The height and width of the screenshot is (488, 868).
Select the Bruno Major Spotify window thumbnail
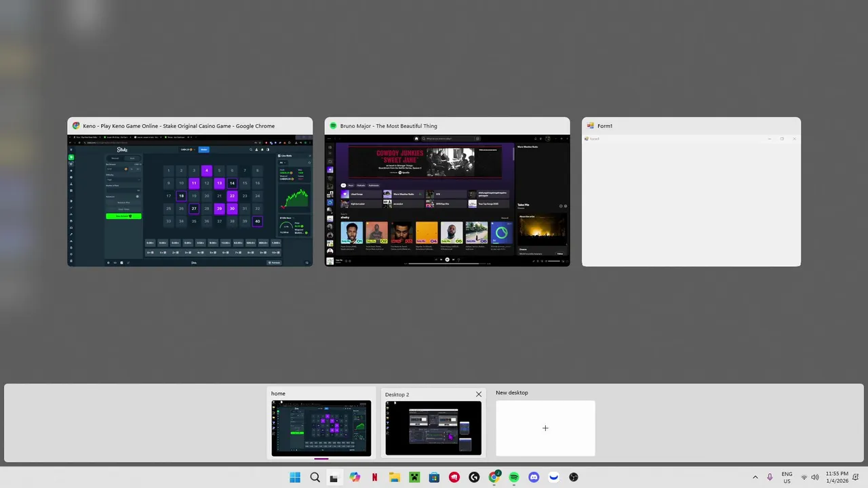pyautogui.click(x=448, y=192)
